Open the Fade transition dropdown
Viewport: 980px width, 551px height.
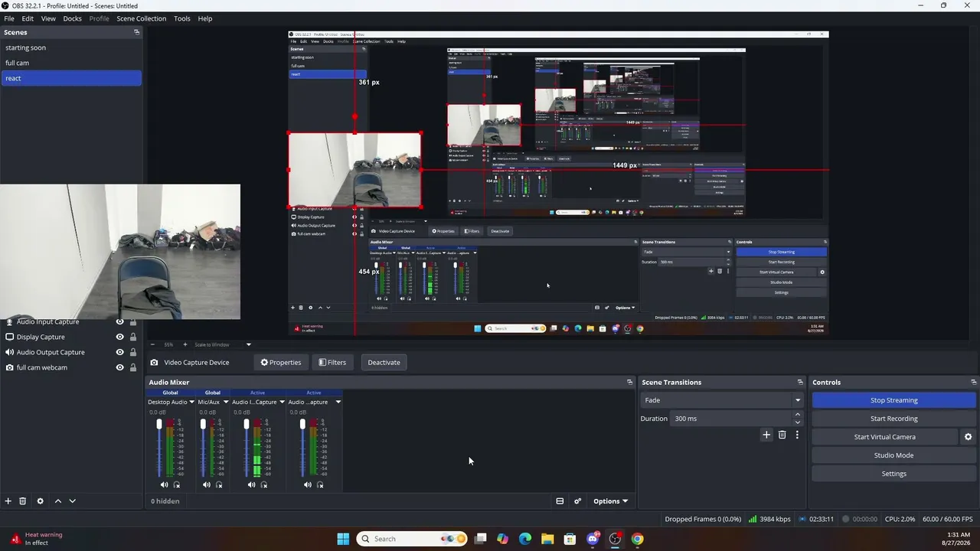(722, 400)
